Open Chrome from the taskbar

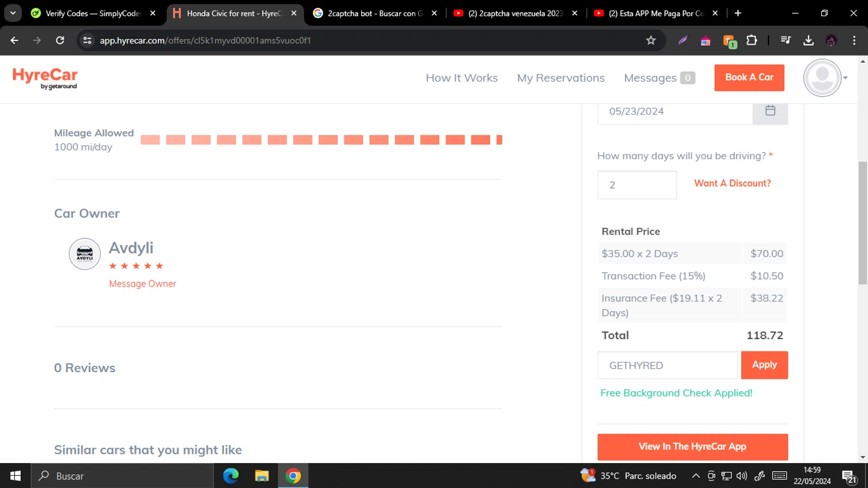pyautogui.click(x=293, y=476)
